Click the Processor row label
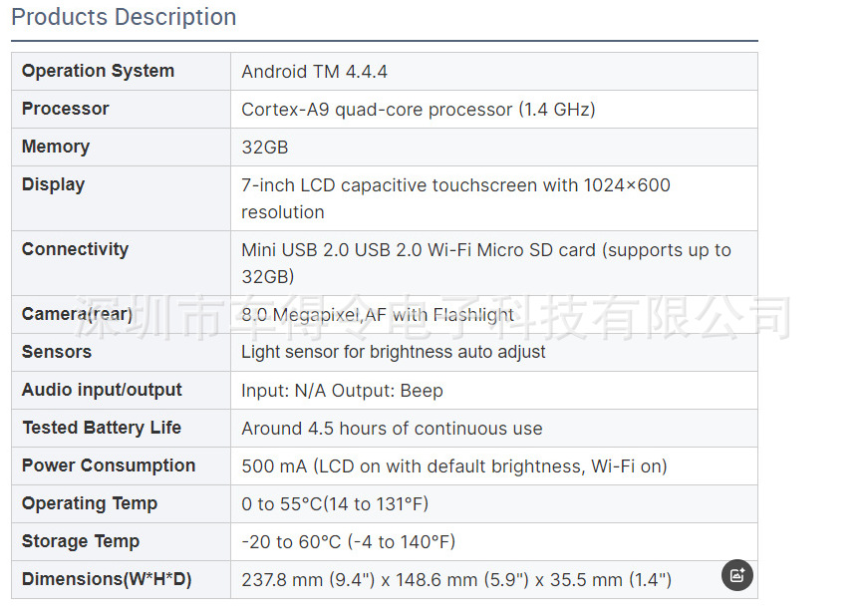 [65, 109]
